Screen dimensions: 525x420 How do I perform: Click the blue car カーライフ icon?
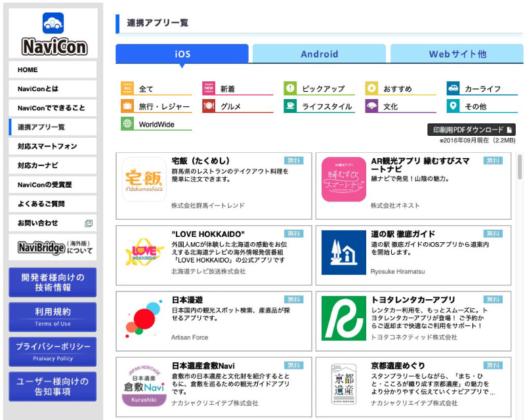tap(453, 89)
